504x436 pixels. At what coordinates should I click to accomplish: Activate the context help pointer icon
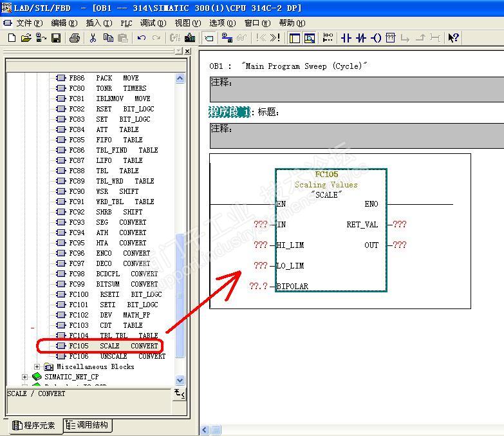tap(453, 38)
